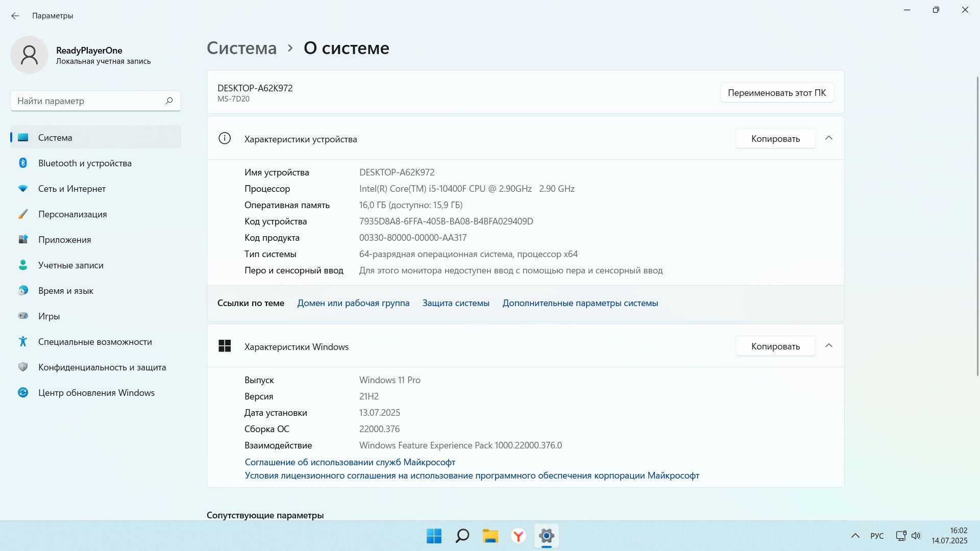
Task: Collapse the Характеристики устройства section
Action: (x=829, y=138)
